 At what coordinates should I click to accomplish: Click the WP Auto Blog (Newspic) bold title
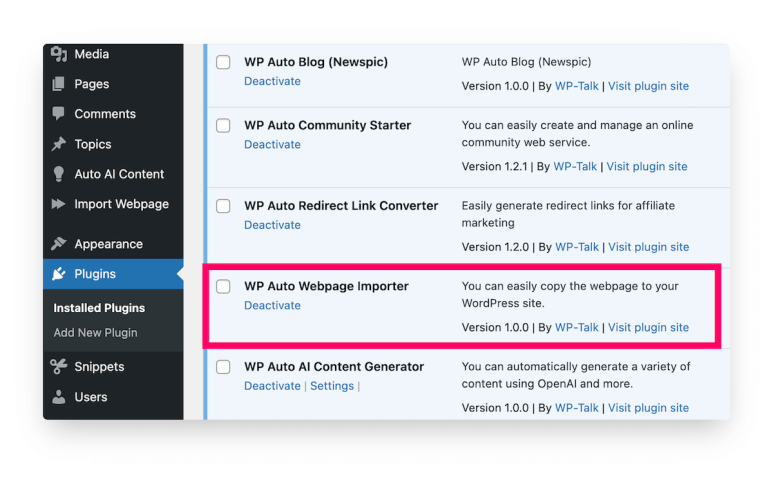point(316,62)
